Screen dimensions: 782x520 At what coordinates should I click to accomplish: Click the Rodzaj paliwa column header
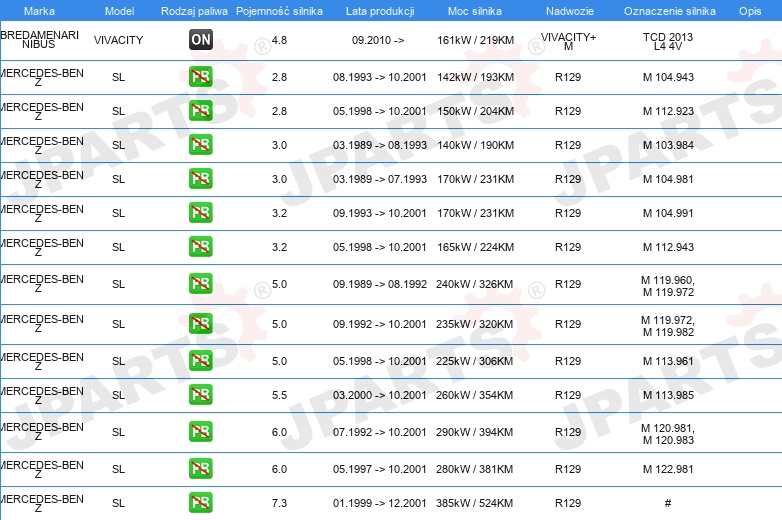(194, 11)
